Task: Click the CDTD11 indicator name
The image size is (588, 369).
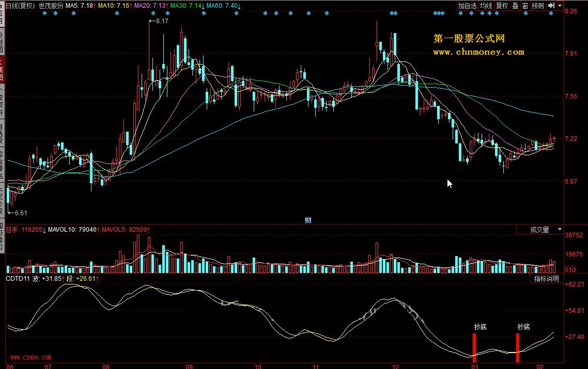Action: (18, 279)
